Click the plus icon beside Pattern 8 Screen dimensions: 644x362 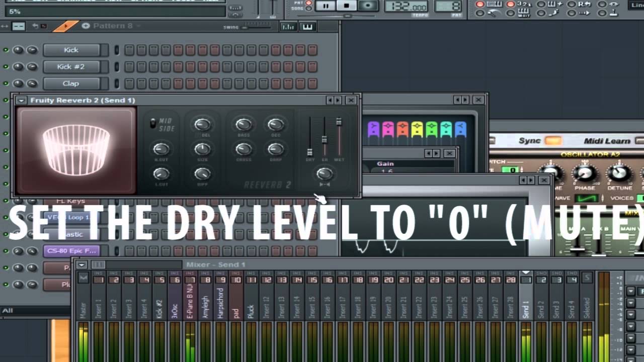[86, 26]
